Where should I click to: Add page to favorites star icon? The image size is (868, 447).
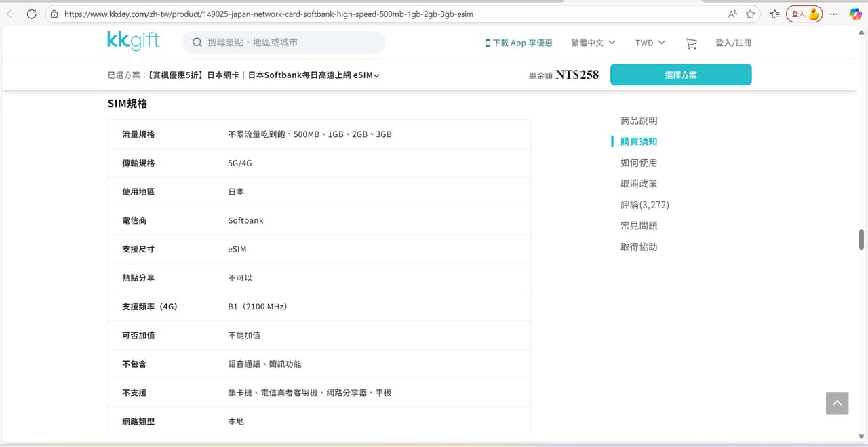coord(751,14)
